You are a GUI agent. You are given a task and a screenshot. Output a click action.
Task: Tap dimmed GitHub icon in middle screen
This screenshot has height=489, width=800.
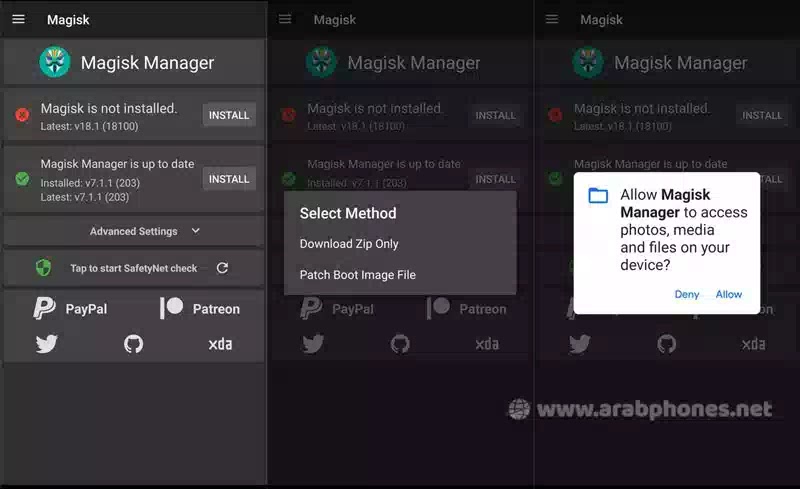400,344
